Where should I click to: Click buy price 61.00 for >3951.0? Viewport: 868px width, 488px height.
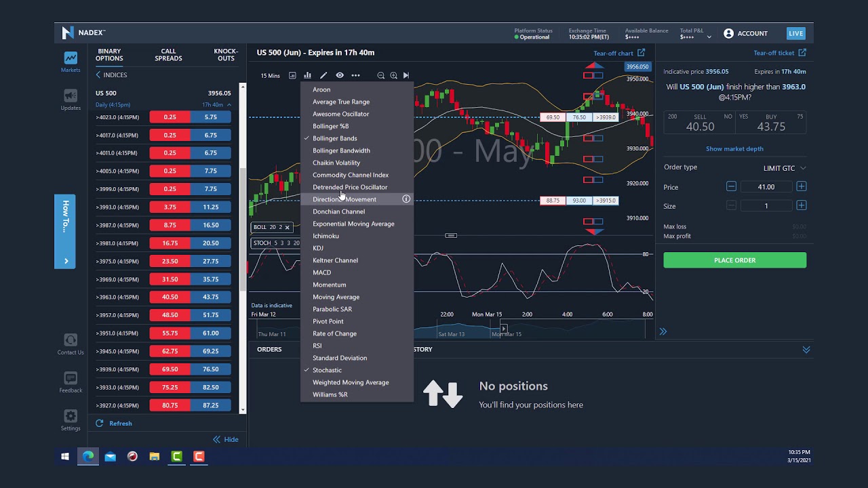(211, 333)
